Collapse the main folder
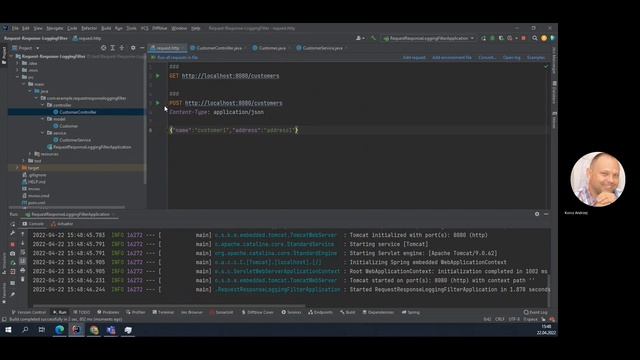The image size is (640, 360). point(24,84)
